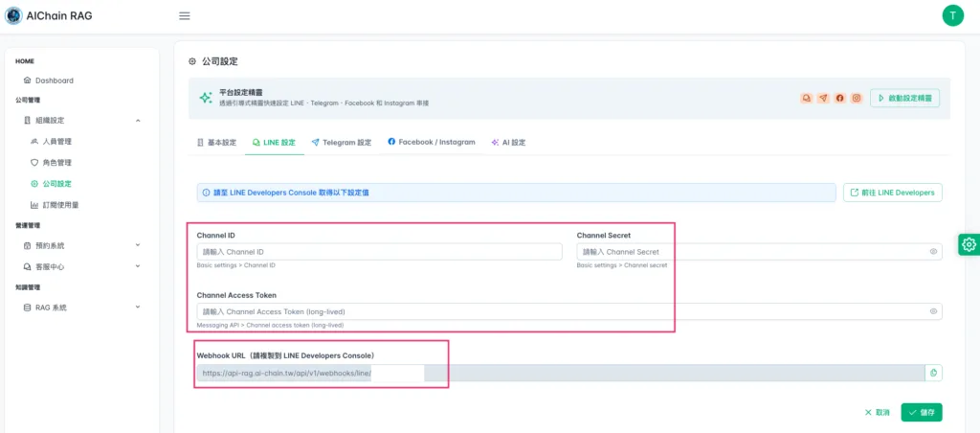Click the LINE chat icon in wizard banner
Image resolution: width=980 pixels, height=433 pixels.
click(807, 98)
